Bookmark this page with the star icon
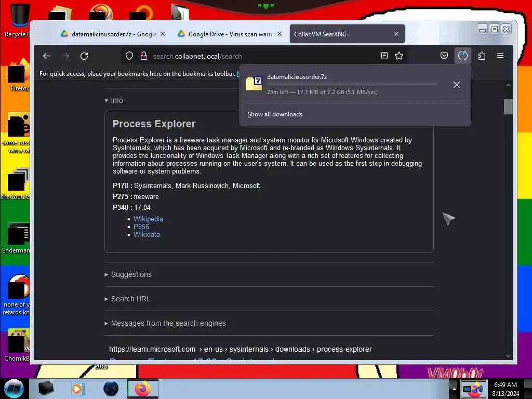532x399 pixels. [x=399, y=56]
